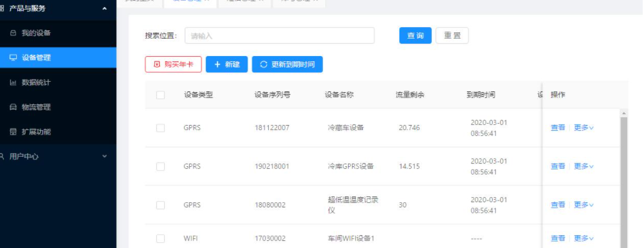Select the 设备管理 menu item
The image size is (644, 248).
click(58, 57)
